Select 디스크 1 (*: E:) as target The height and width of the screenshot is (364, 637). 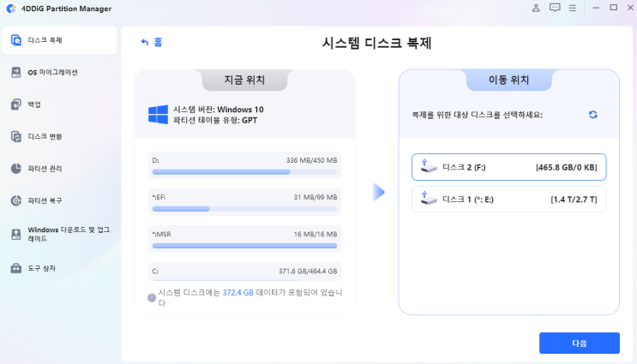508,199
